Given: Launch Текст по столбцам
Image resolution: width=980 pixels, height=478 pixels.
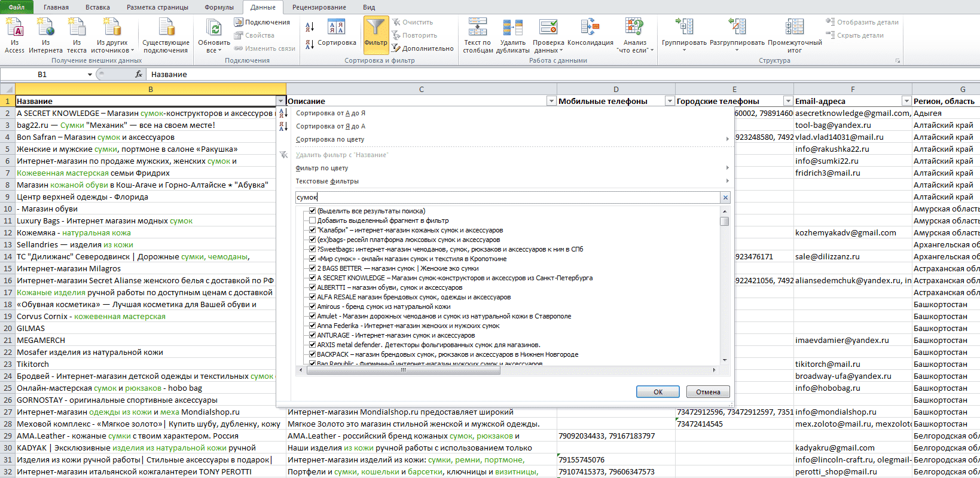Looking at the screenshot, I should (x=478, y=36).
